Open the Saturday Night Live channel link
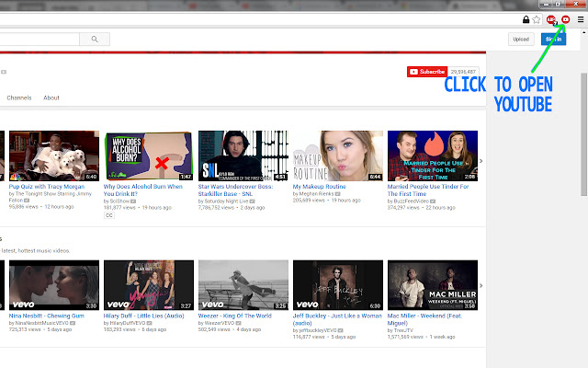The width and height of the screenshot is (588, 368). (226, 201)
